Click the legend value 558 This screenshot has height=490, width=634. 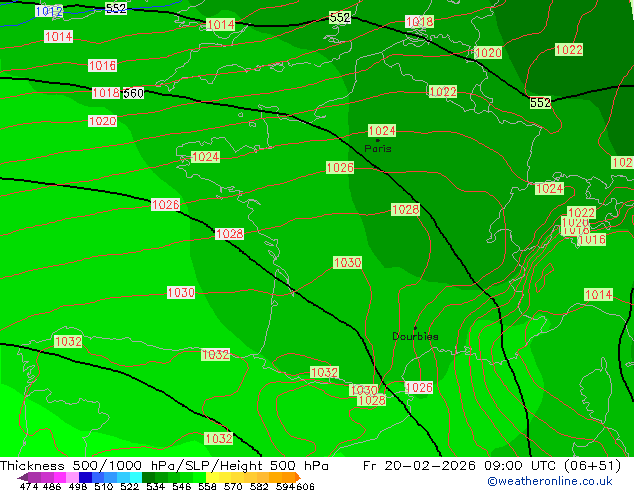(x=207, y=486)
